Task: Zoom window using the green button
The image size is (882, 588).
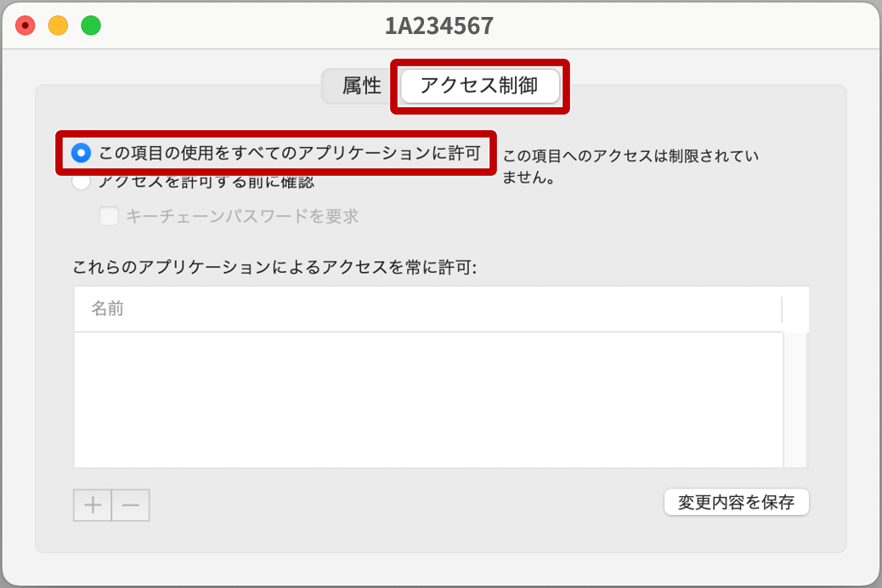Action: point(91,25)
